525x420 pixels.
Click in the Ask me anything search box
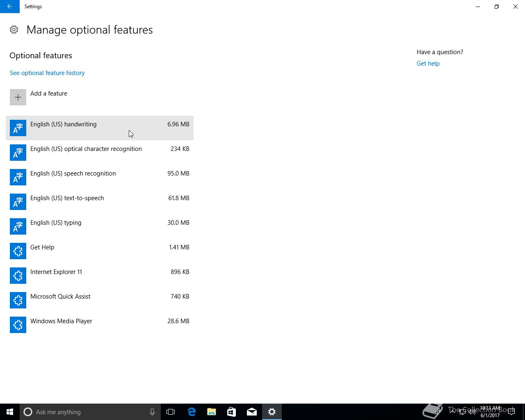pos(90,412)
